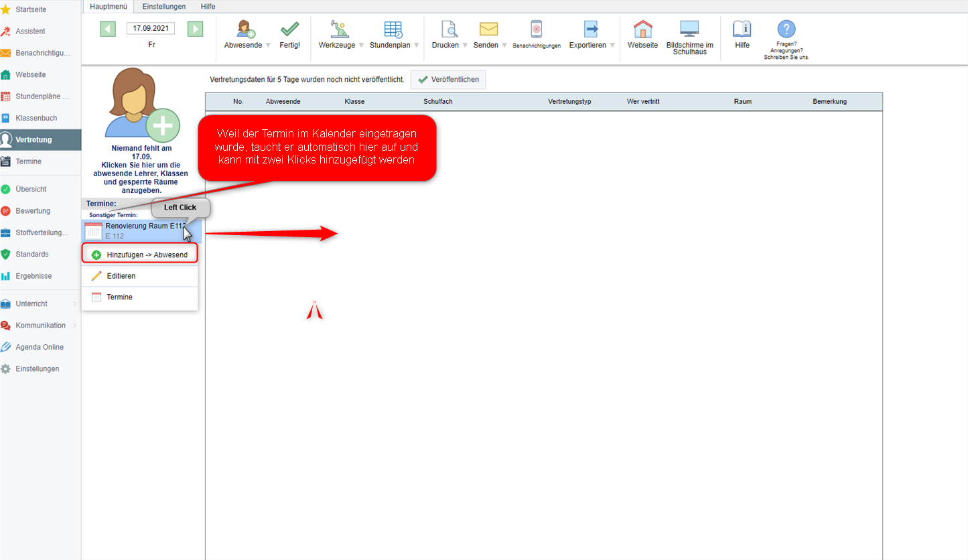Click the Veröffentlichen button
Viewport: 968px width, 560px height.
tap(448, 80)
